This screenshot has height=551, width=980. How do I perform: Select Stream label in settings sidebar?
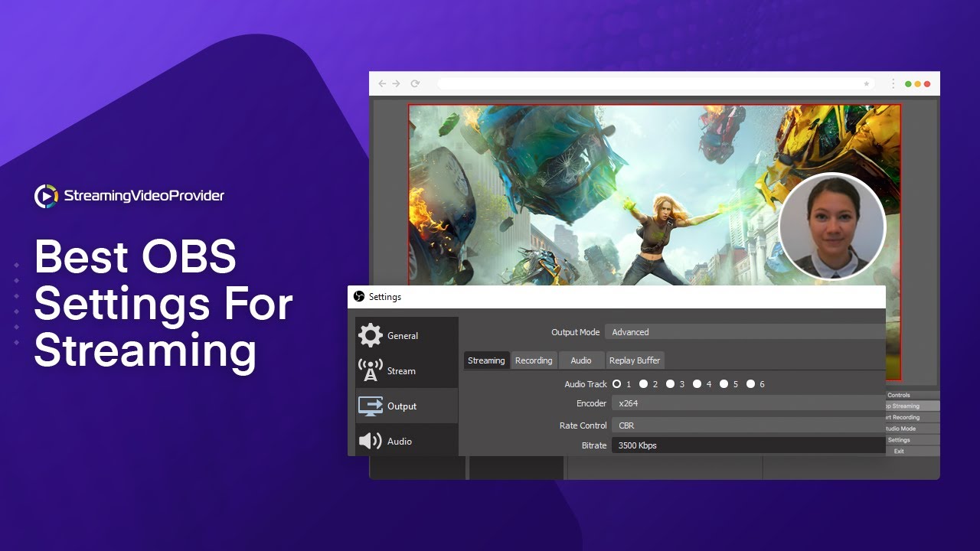(401, 371)
